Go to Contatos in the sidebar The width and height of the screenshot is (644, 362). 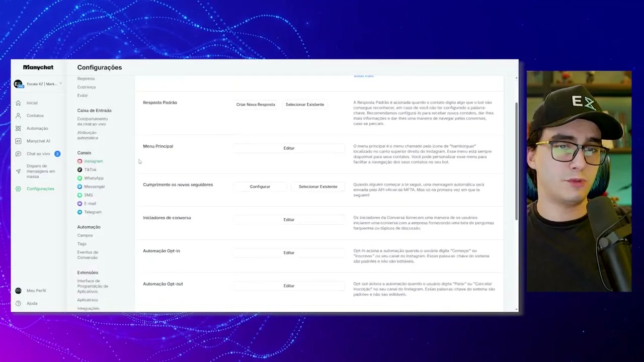pyautogui.click(x=35, y=116)
